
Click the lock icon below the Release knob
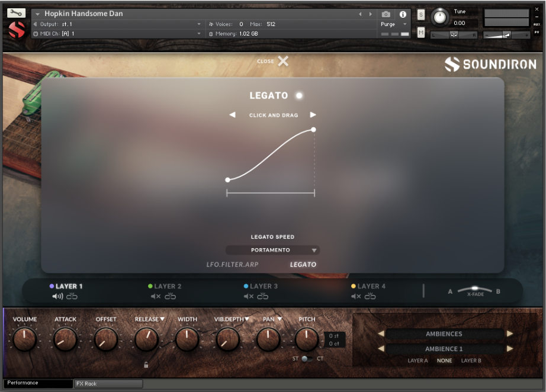point(146,364)
